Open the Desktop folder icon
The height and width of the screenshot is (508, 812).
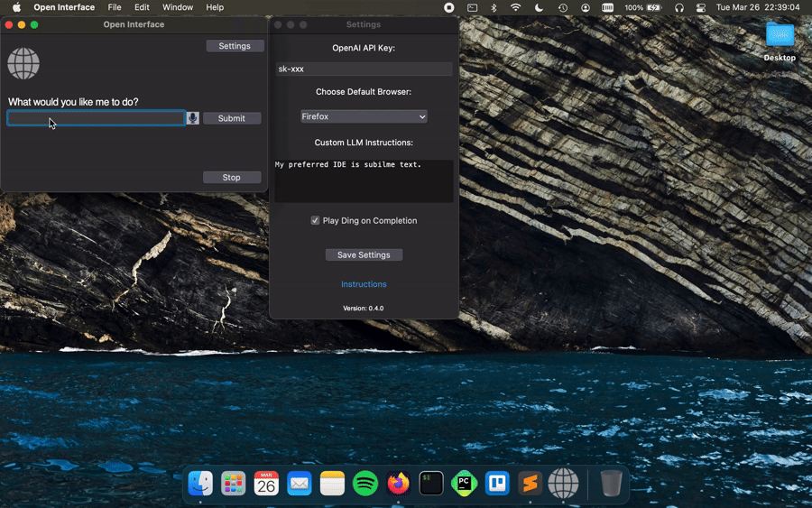click(780, 36)
